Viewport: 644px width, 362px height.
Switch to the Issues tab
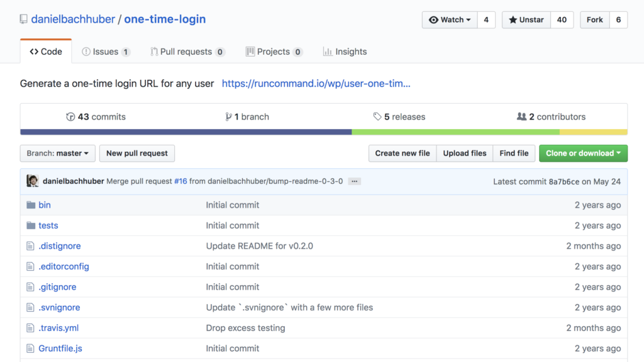[106, 52]
